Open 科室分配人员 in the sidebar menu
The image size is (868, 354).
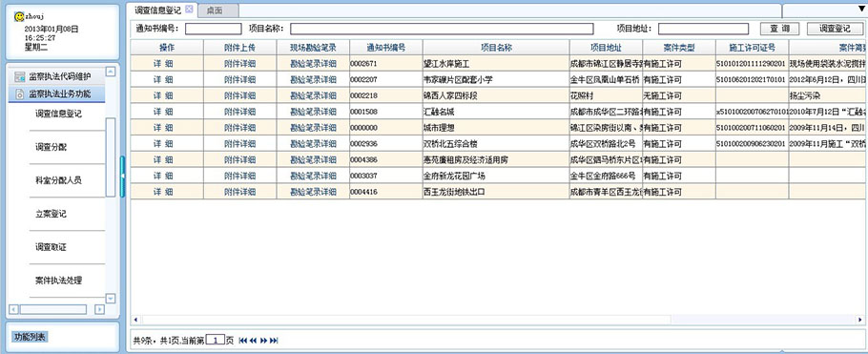tap(58, 180)
